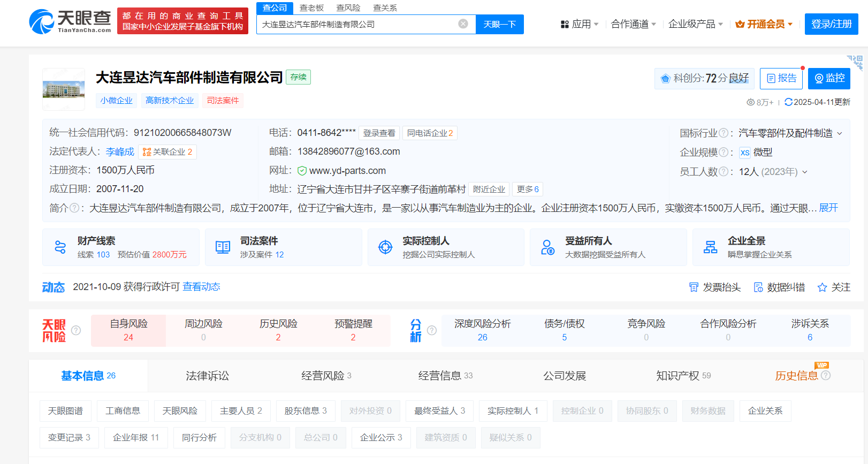
Task: Click the 司法案件 red tag
Action: (223, 101)
